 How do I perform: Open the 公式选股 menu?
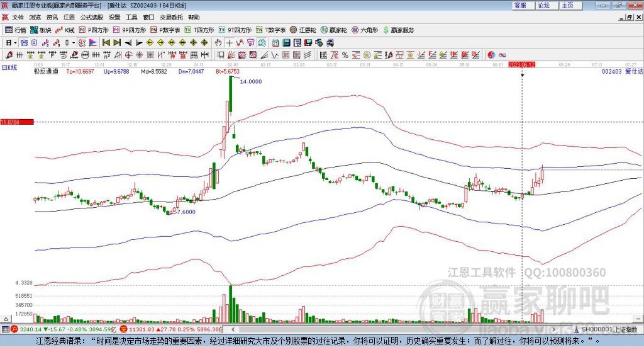click(x=92, y=17)
